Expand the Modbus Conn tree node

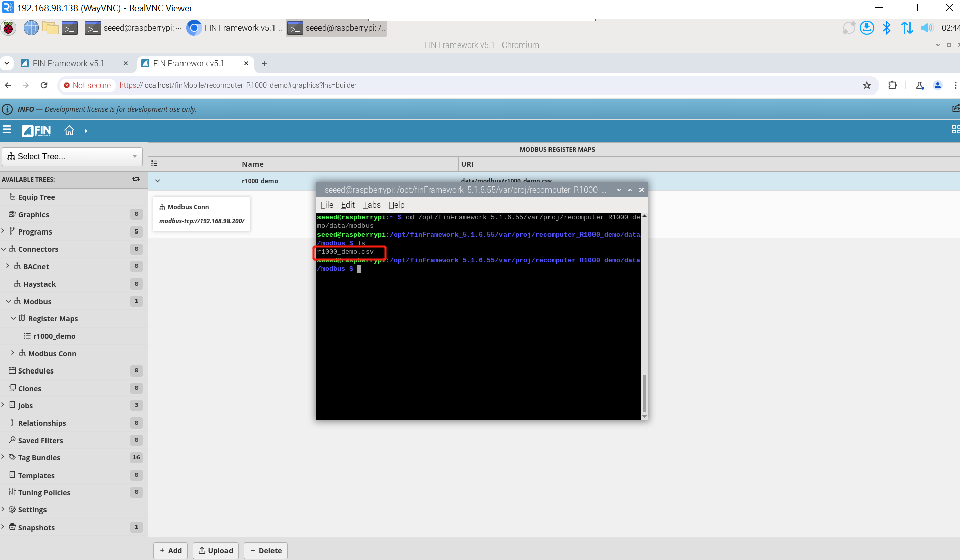point(13,353)
